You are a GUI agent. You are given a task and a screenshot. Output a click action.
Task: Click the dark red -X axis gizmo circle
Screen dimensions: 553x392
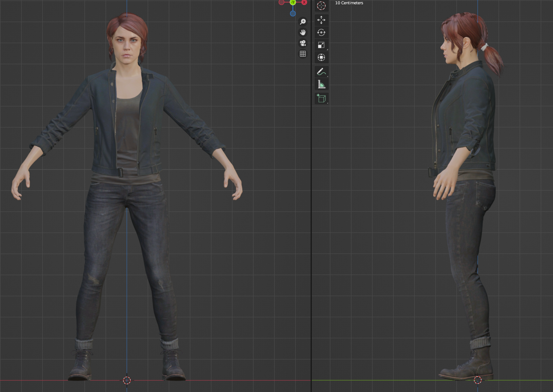281,2
